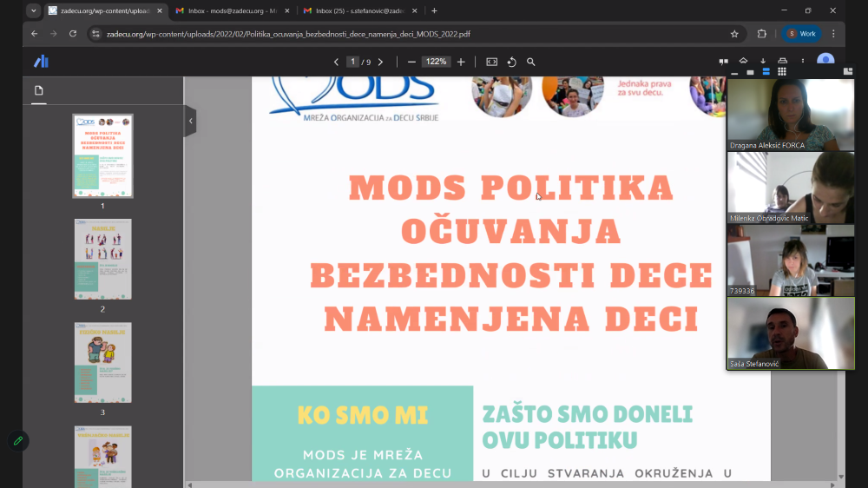
Task: Close the zadecu.org PDF tab
Action: click(160, 10)
